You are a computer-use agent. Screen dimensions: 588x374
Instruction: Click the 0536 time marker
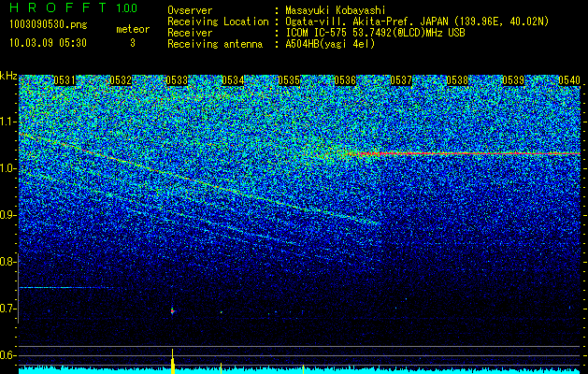tap(345, 80)
